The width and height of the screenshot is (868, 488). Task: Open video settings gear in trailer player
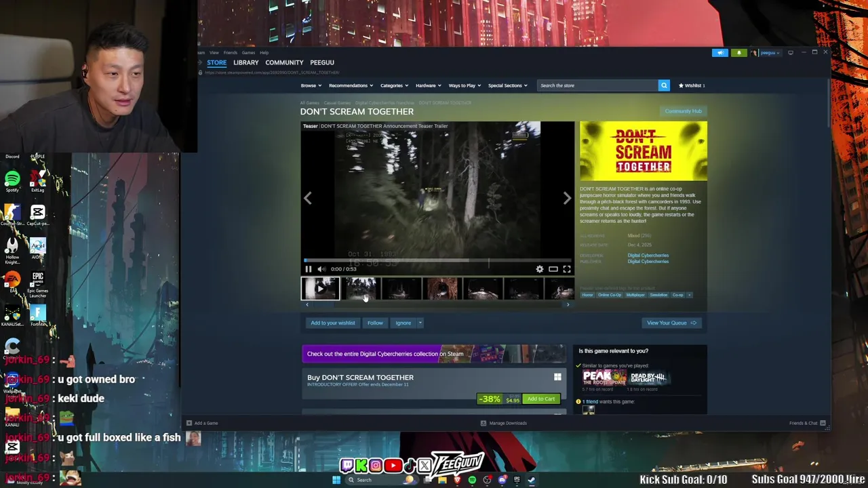pyautogui.click(x=540, y=269)
